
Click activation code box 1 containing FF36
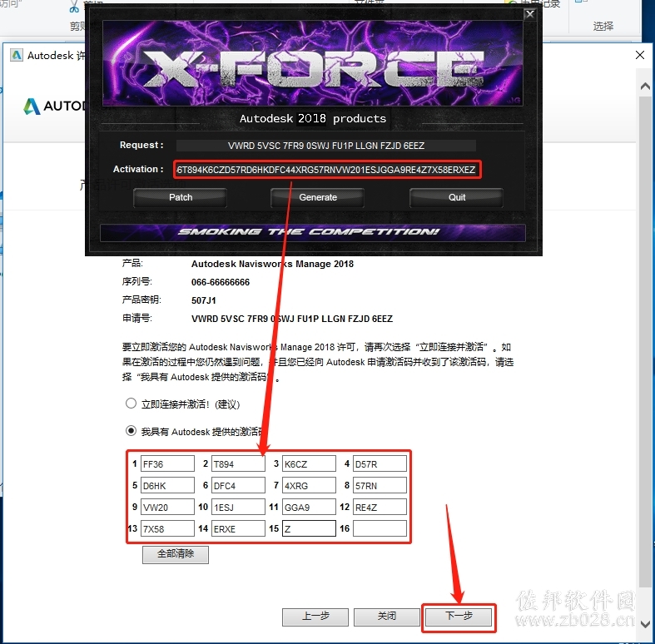click(167, 463)
